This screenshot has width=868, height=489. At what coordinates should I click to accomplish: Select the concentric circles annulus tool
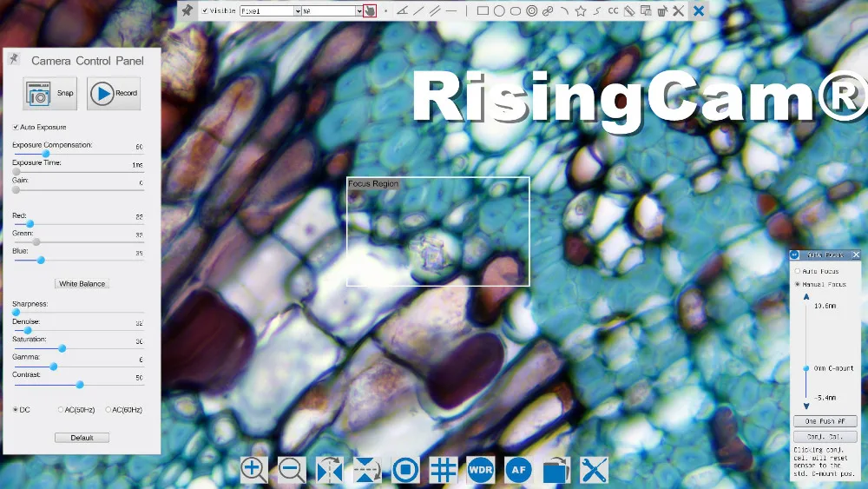(x=532, y=10)
